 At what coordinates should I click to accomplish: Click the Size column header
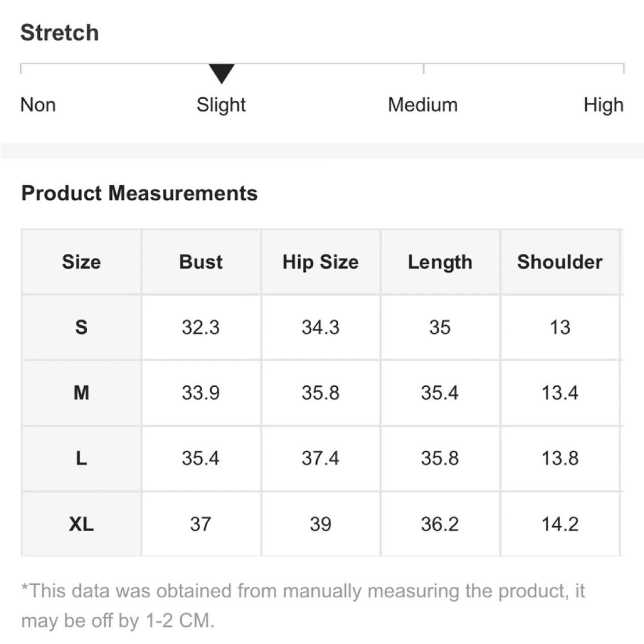tap(81, 262)
